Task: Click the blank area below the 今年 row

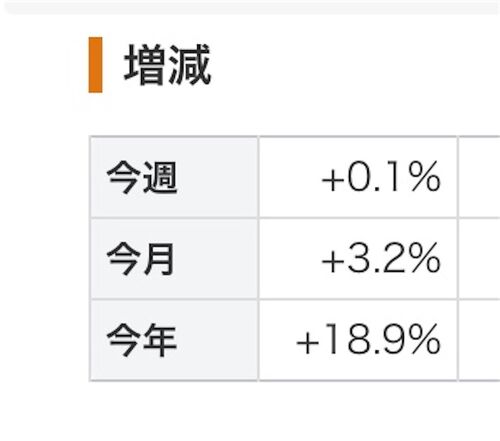Action: pyautogui.click(x=250, y=412)
